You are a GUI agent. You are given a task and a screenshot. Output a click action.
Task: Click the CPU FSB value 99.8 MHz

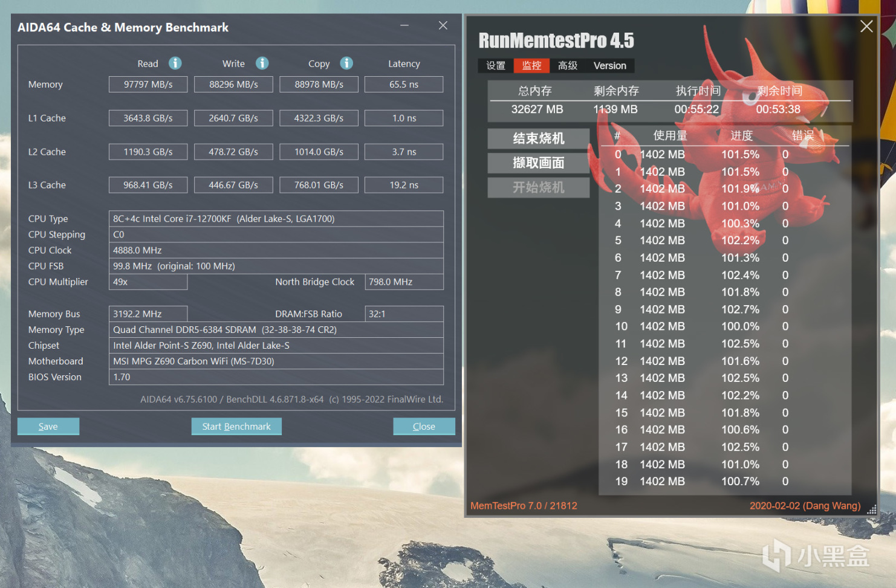coord(276,266)
